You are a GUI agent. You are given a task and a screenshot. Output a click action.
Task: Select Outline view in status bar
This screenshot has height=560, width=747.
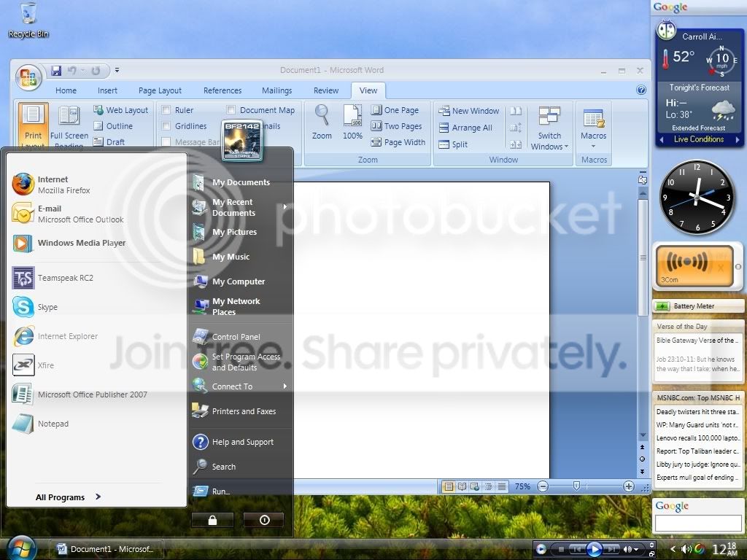488,486
